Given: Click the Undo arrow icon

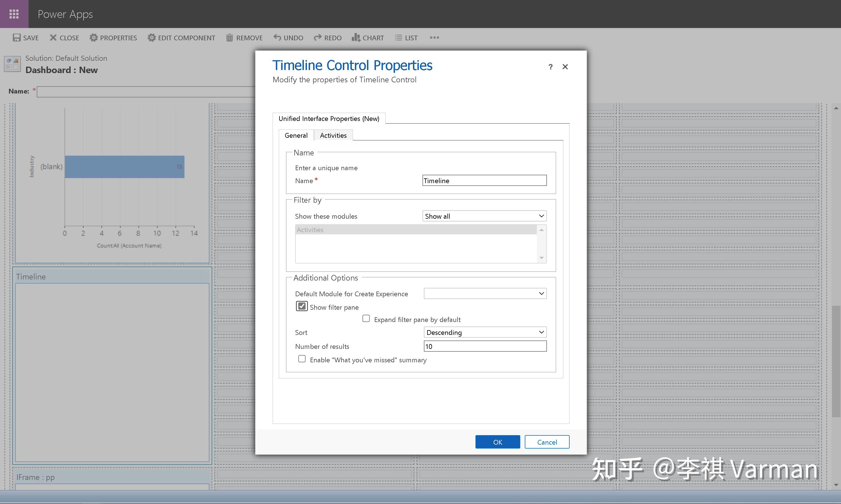Looking at the screenshot, I should pos(277,37).
